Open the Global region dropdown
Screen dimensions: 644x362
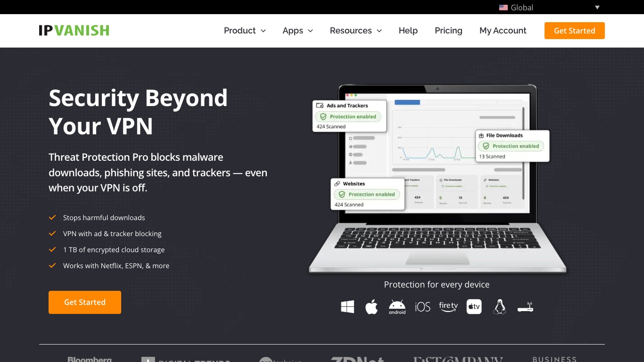click(x=550, y=8)
